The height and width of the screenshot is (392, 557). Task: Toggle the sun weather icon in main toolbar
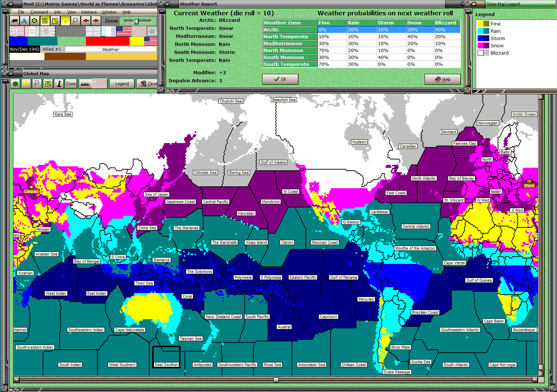tap(65, 21)
